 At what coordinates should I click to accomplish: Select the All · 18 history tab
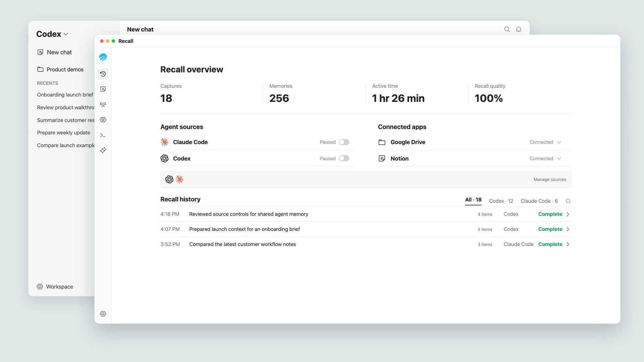point(473,200)
